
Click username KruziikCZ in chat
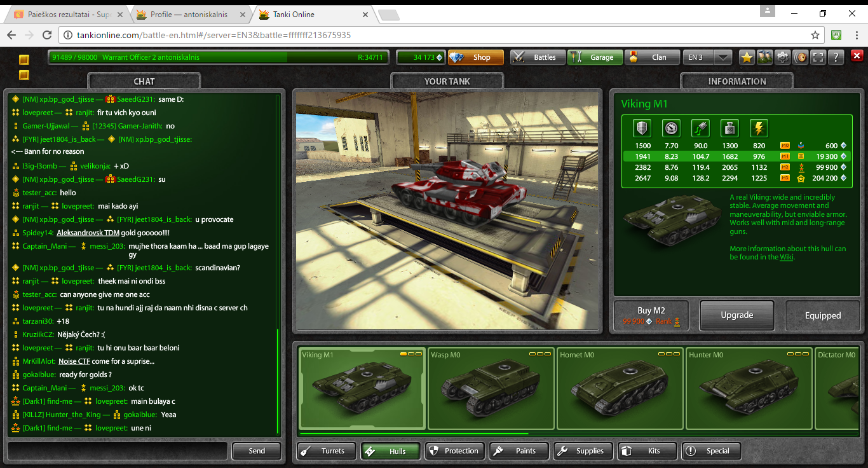coord(39,334)
